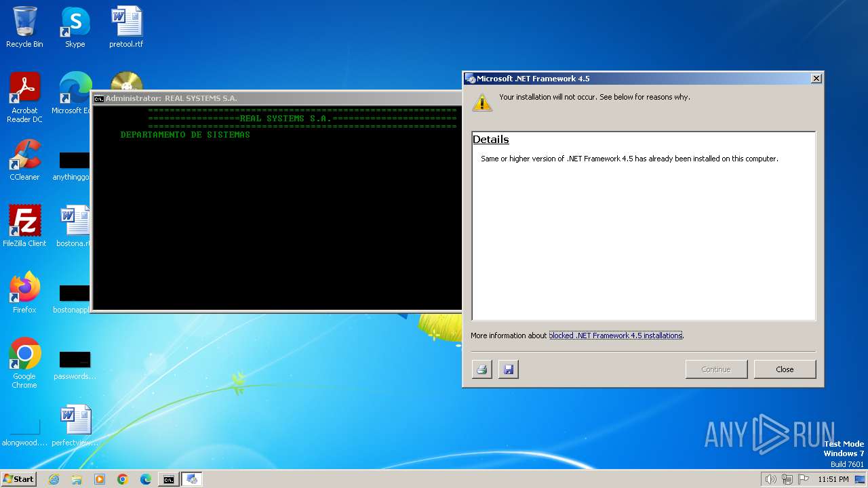
Task: Click the console window system menu icon
Action: (x=98, y=98)
